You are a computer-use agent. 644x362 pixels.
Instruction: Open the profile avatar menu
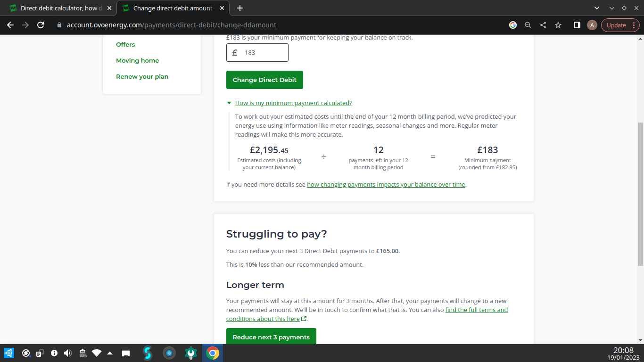tap(592, 25)
